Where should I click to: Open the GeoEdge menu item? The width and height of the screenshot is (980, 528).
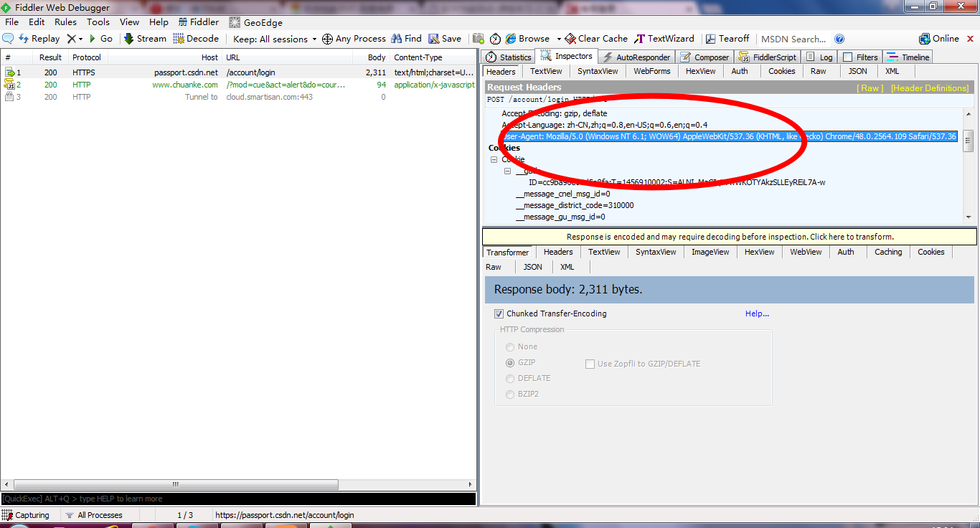(x=256, y=22)
